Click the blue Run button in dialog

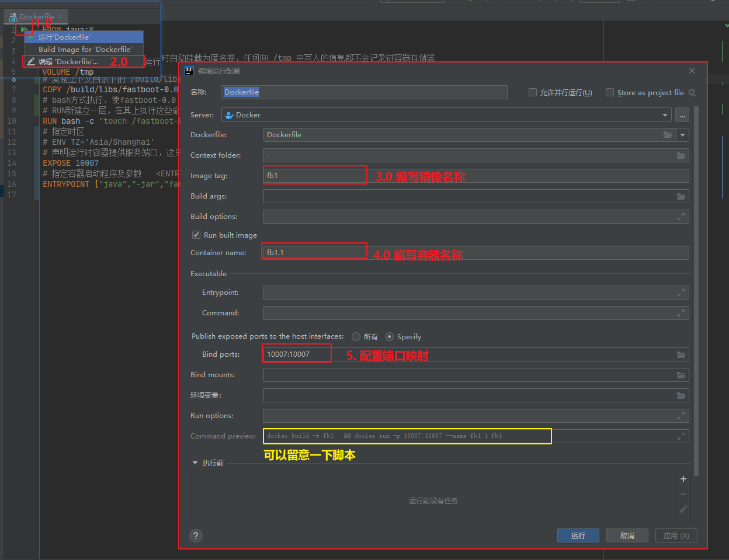(578, 535)
